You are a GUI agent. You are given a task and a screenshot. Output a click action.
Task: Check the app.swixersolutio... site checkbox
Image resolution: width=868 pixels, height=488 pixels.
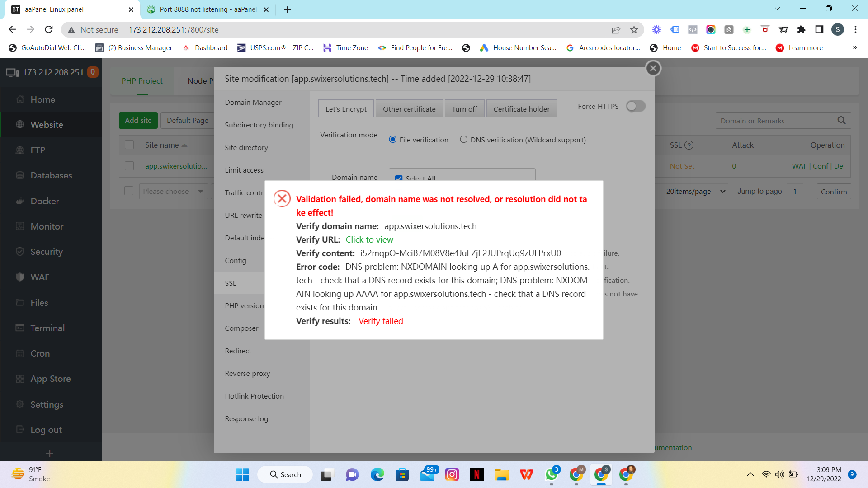(129, 166)
